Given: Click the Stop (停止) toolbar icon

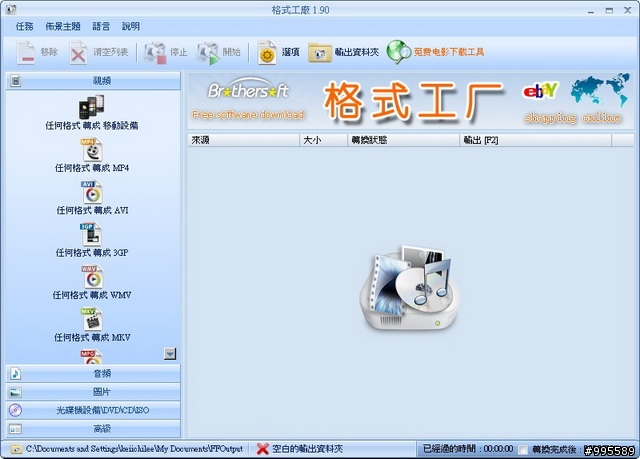Looking at the screenshot, I should [155, 52].
